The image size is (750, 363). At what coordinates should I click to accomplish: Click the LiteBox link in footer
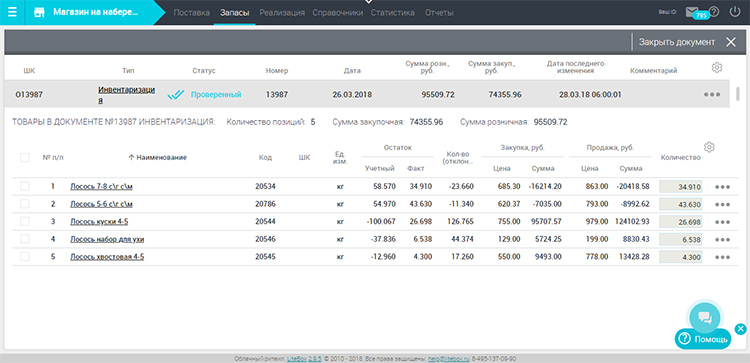[x=297, y=359]
